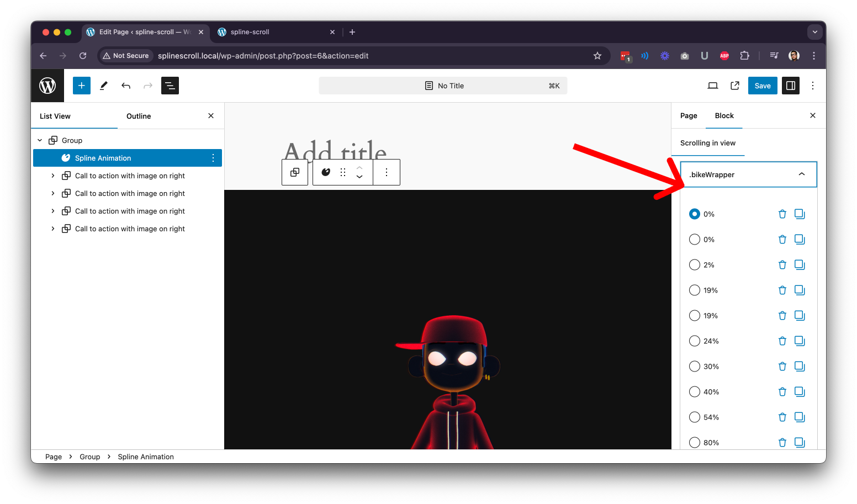
Task: Switch to the Outline tab
Action: [139, 116]
